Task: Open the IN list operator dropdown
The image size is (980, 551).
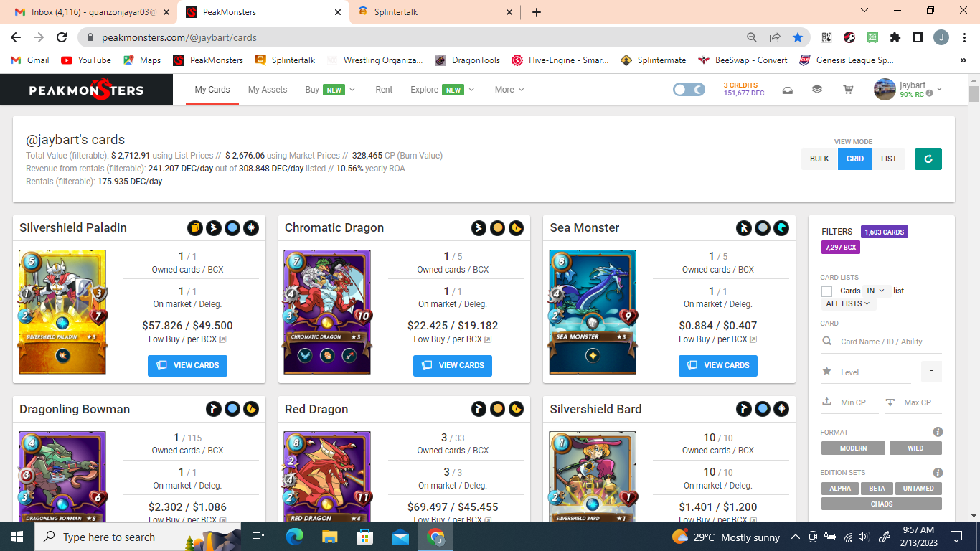Action: (875, 291)
